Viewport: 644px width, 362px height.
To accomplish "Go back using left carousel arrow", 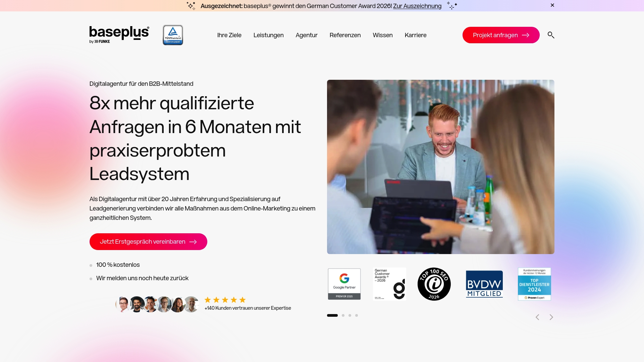I will point(537,317).
